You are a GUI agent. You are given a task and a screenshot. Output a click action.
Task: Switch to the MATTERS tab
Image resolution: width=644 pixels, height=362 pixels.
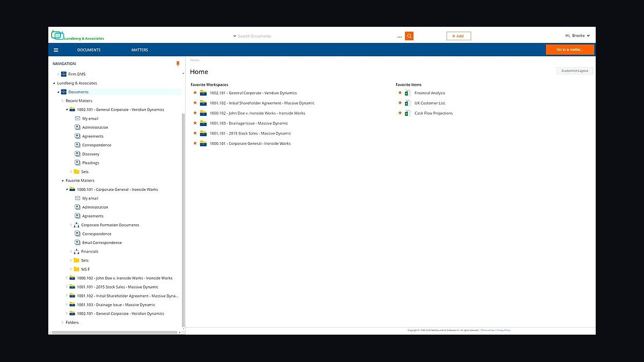[x=140, y=50]
